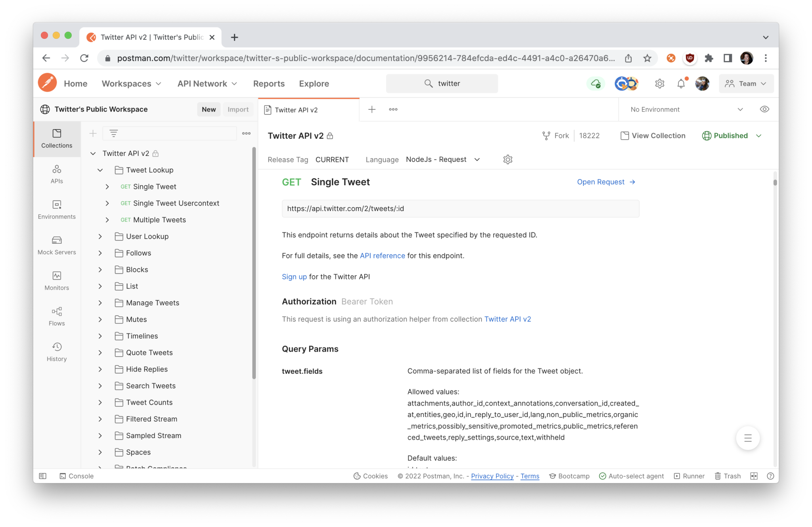
Task: Open the API reference link
Action: [382, 256]
